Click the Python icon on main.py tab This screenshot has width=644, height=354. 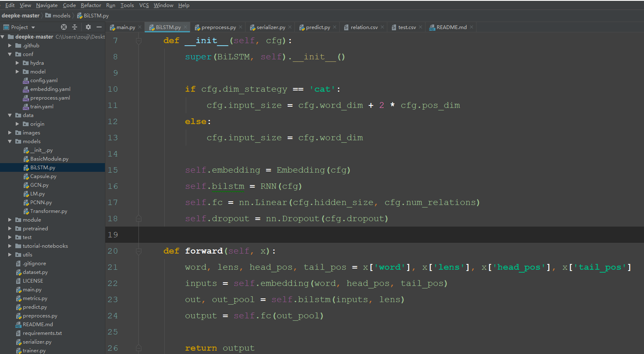click(112, 27)
